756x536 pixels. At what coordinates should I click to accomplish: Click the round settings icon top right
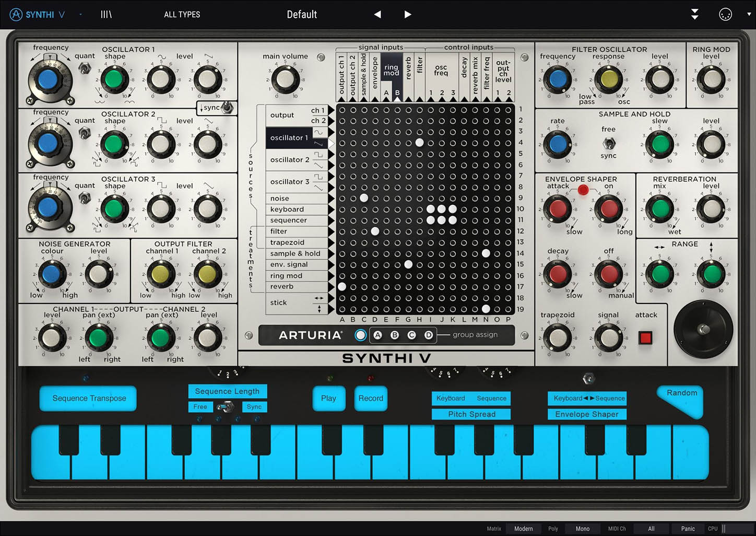(x=725, y=15)
